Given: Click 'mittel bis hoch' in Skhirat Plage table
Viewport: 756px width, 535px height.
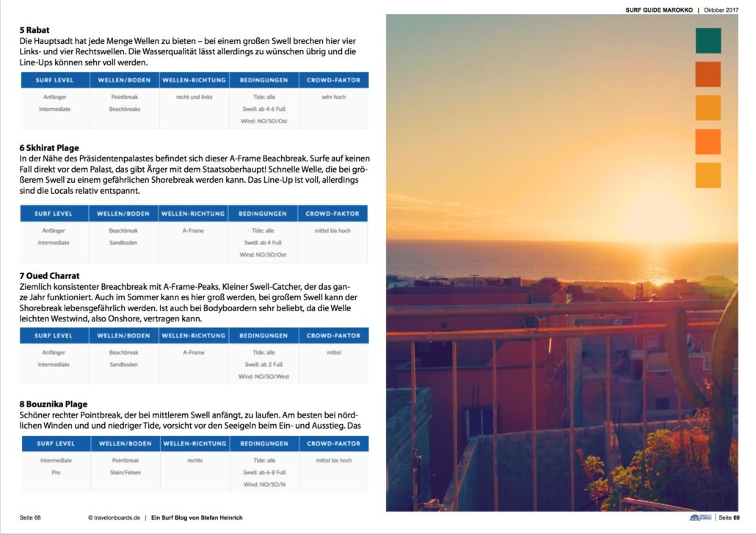Looking at the screenshot, I should tap(332, 230).
